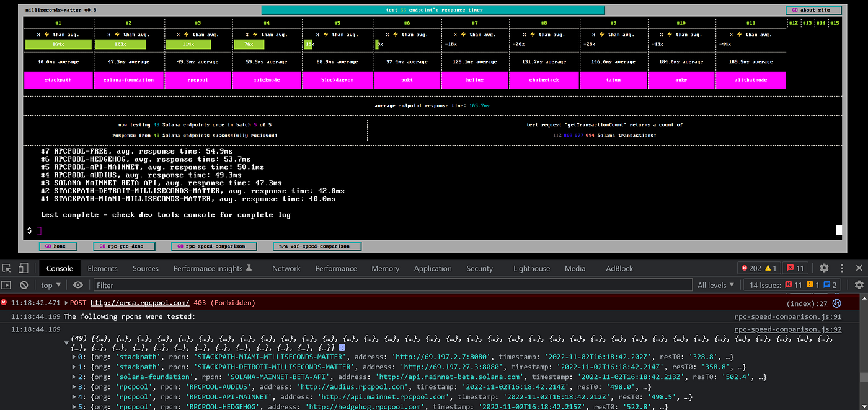Open the Media tab
Screen dimensions: 868x410
pyautogui.click(x=575, y=268)
